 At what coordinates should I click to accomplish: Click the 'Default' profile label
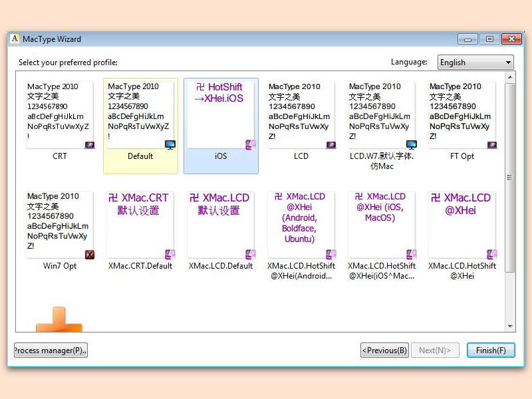(140, 156)
